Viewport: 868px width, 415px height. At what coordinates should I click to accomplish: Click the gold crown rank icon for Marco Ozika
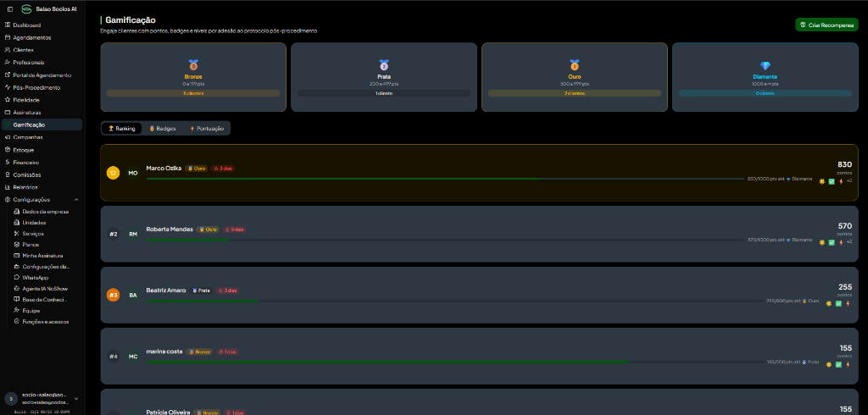(113, 173)
